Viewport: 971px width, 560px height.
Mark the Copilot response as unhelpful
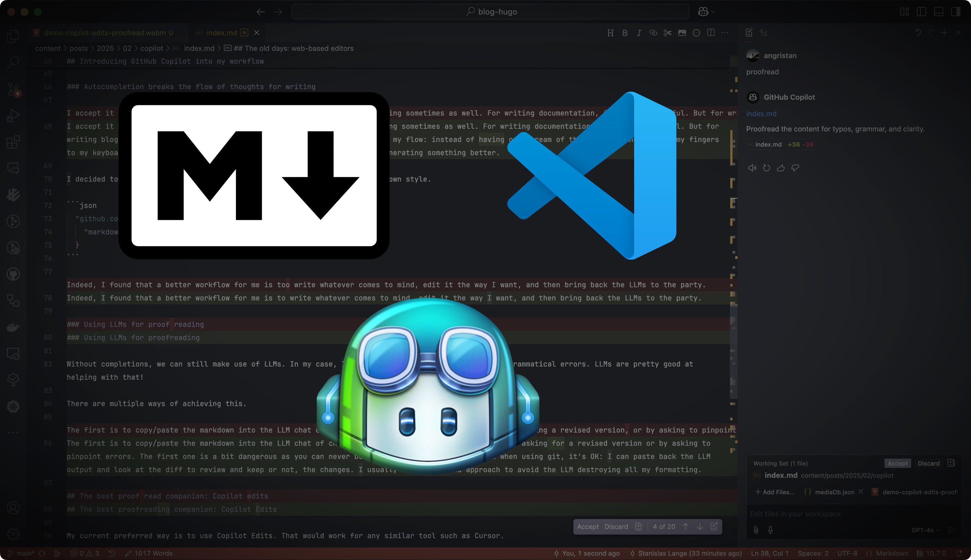[795, 168]
